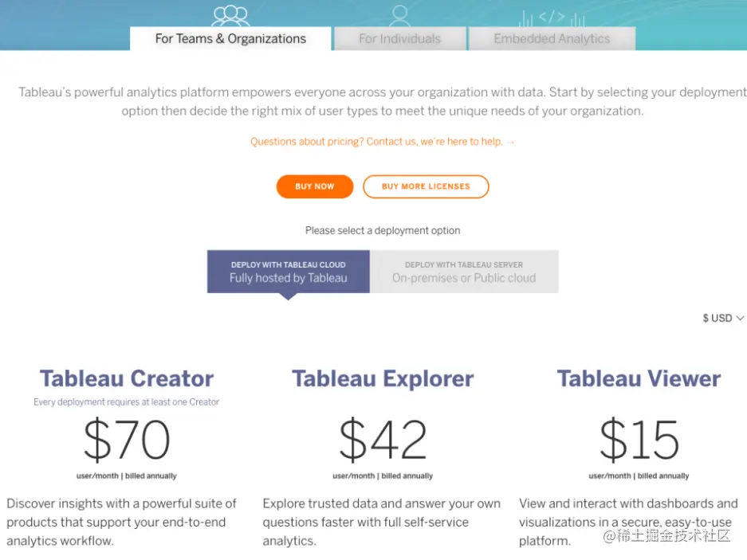Click the $70 Creator price

coord(127,440)
